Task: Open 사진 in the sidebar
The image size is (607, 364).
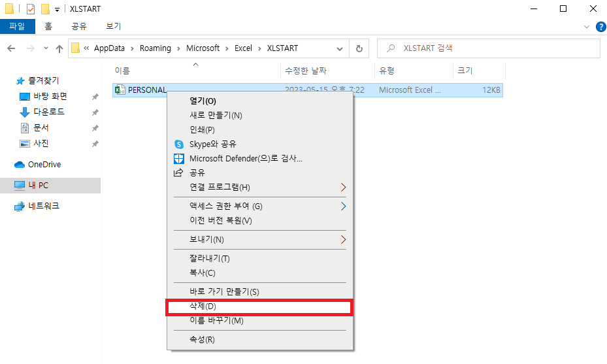Action: (x=41, y=143)
